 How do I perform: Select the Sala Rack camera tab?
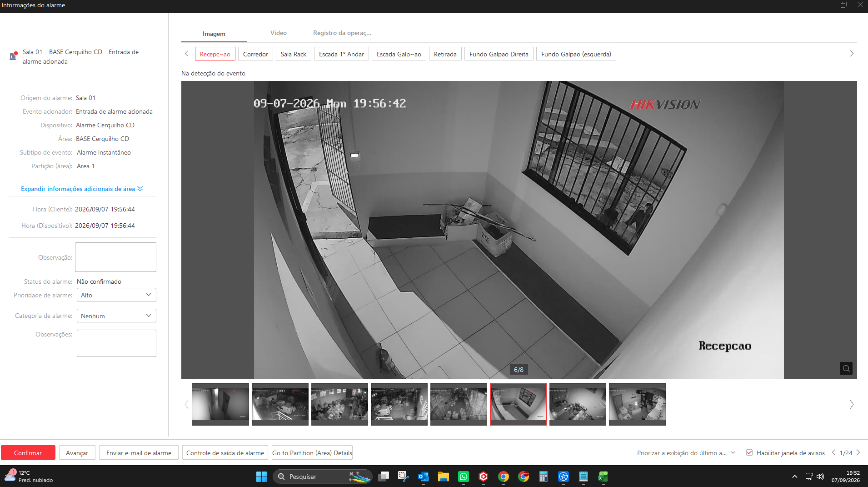[294, 54]
